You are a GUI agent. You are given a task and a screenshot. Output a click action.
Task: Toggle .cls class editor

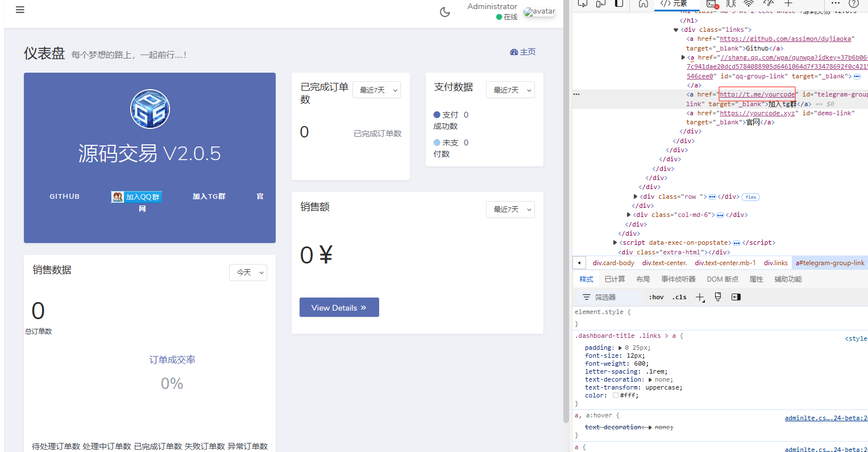coord(679,297)
